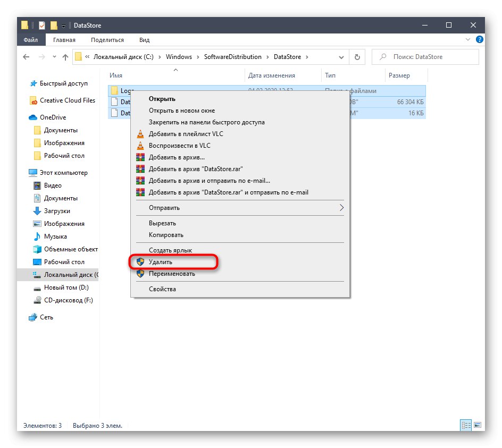Image resolution: width=502 pixels, height=448 pixels.
Task: Click the SoftwareDistribution breadcrumb
Action: (233, 57)
